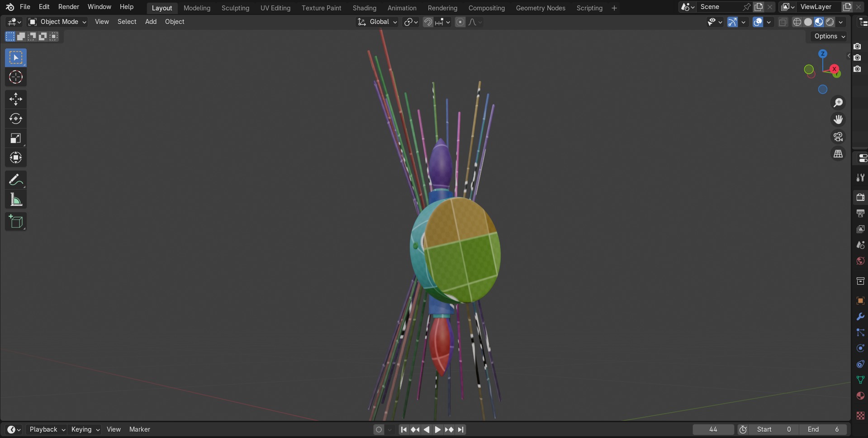
Task: Activate the 3D Cursor tool
Action: coord(16,77)
